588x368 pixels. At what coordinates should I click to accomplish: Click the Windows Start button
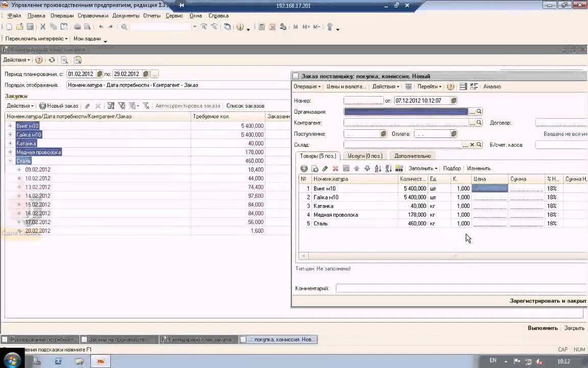[11, 360]
